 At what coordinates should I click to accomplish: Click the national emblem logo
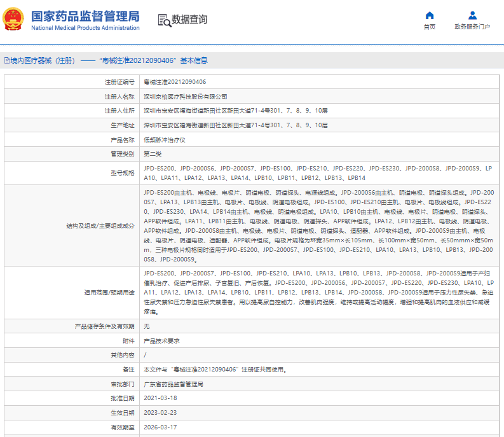(13, 19)
